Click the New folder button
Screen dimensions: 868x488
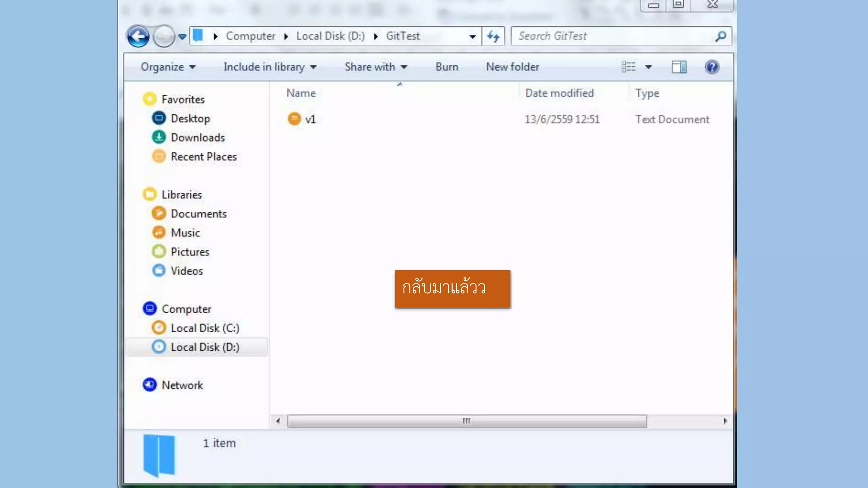pos(512,67)
